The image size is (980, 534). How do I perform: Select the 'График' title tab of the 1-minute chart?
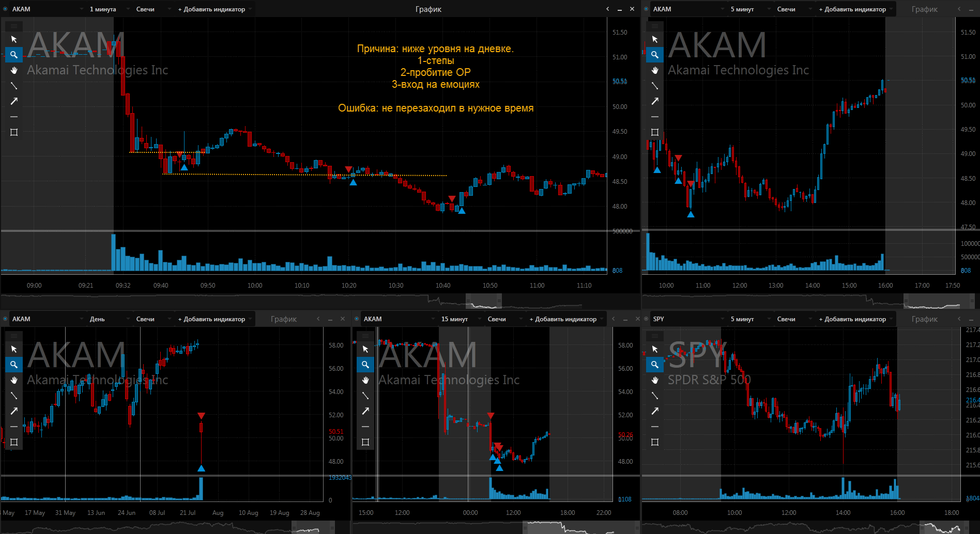(428, 9)
